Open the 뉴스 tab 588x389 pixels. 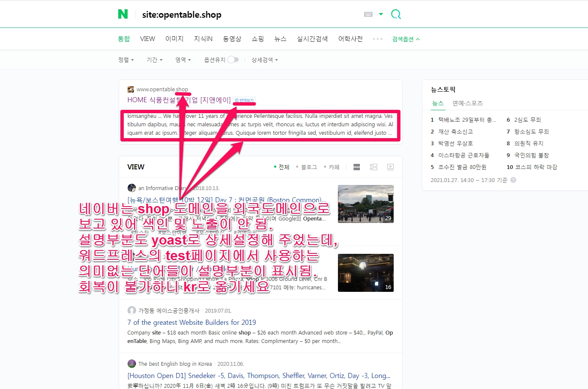pos(280,39)
